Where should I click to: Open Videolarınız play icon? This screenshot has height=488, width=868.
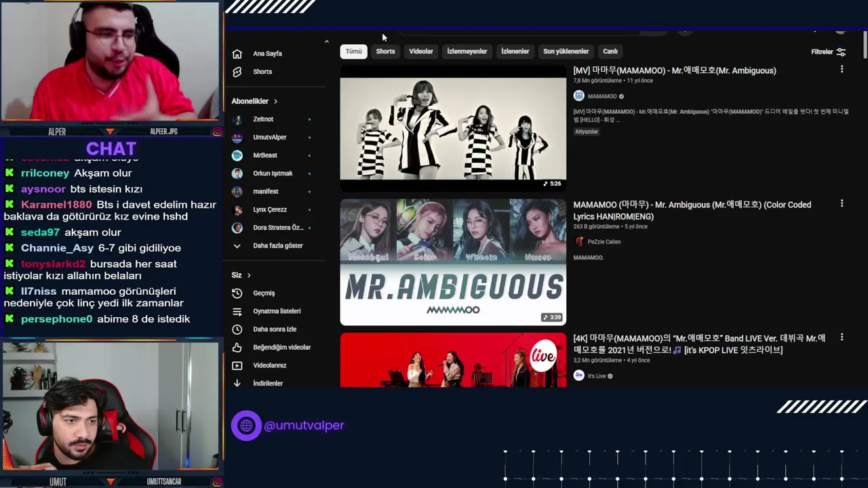pyautogui.click(x=237, y=365)
